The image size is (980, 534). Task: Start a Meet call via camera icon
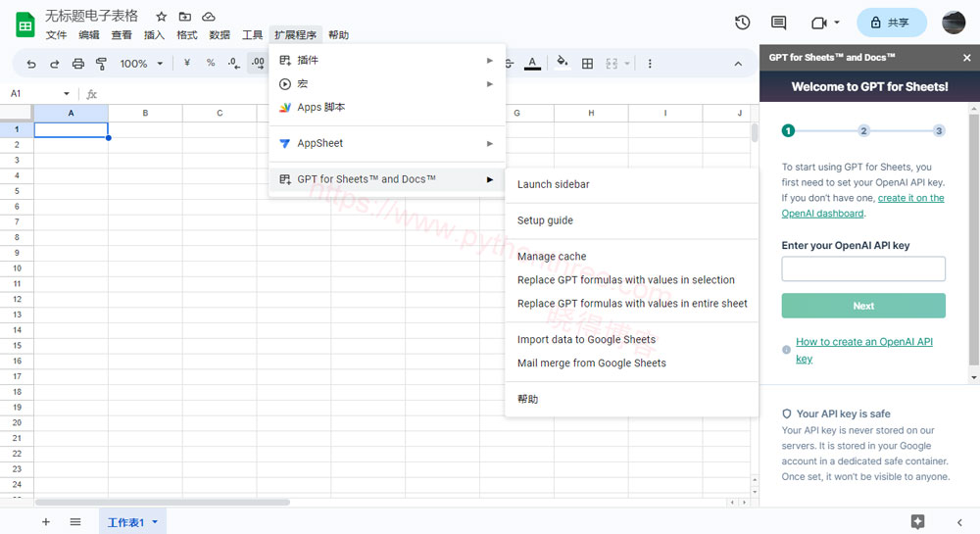tap(818, 24)
